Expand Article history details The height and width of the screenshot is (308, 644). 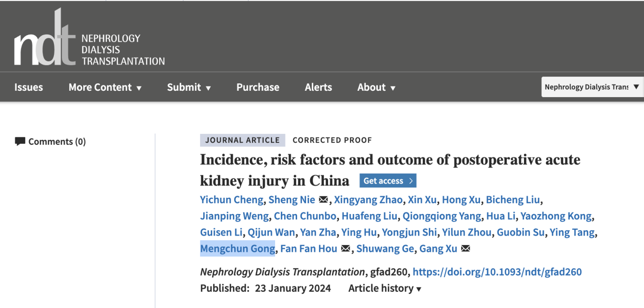(x=385, y=288)
